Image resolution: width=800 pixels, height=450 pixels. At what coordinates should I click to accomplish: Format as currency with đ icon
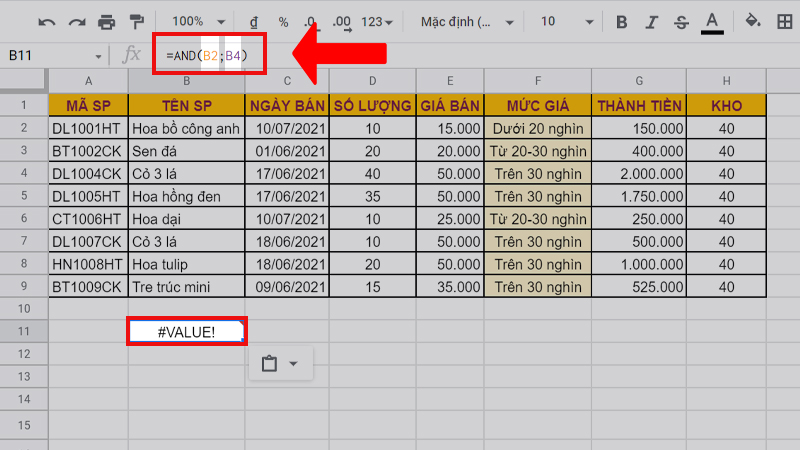click(254, 22)
